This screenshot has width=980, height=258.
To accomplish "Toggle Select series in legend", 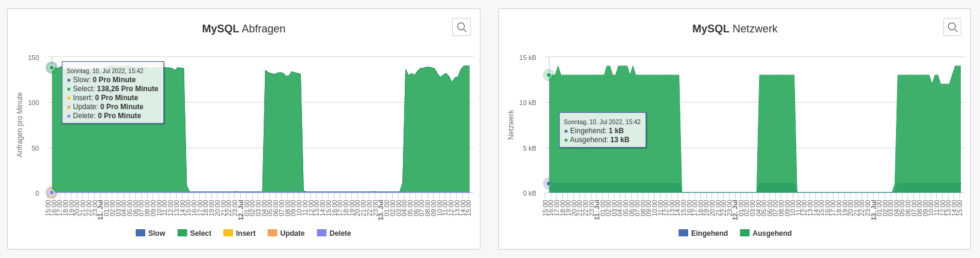I will pos(194,233).
